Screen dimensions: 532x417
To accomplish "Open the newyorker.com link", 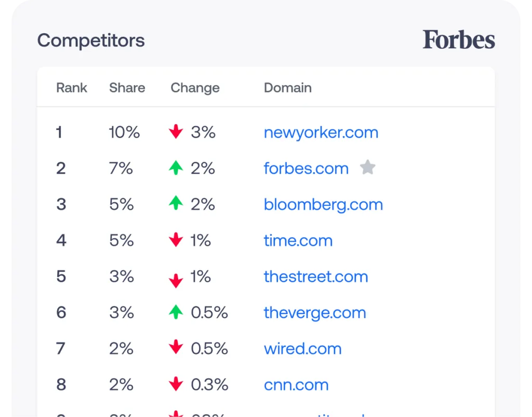I will [321, 133].
